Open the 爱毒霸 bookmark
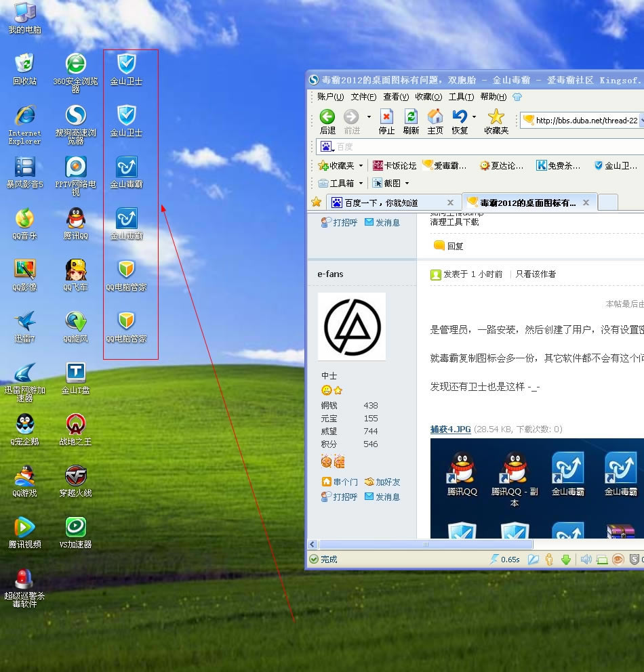The width and height of the screenshot is (644, 672). pyautogui.click(x=444, y=165)
